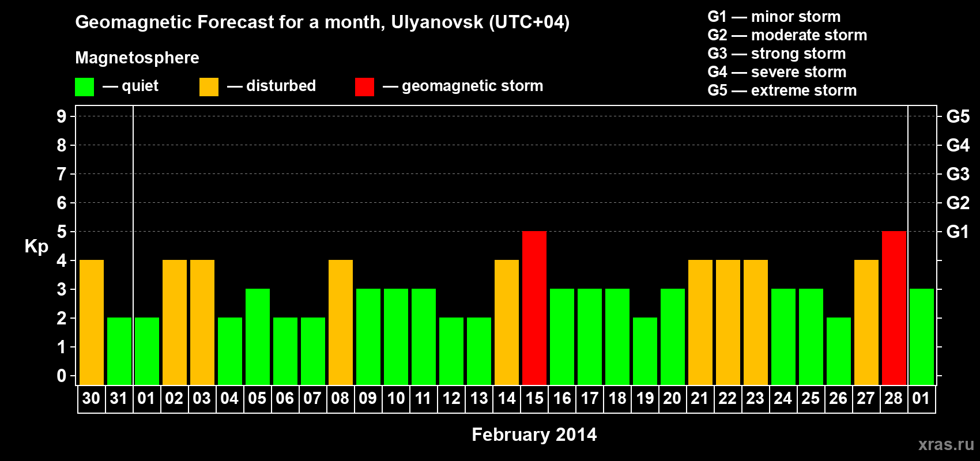The height and width of the screenshot is (461, 980).
Task: Select the red storm bar for February 28
Action: pos(894,308)
